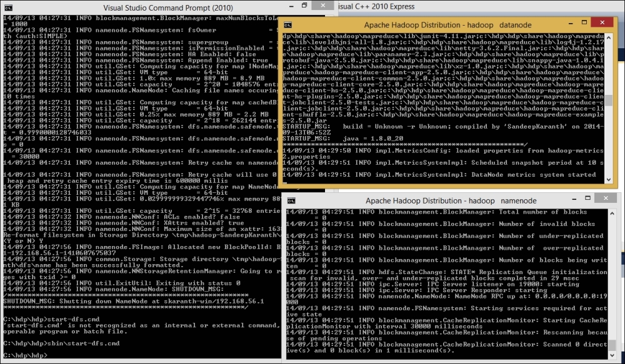Click the namenode window's scroll down arrow
This screenshot has width=625, height=364.
[612, 355]
